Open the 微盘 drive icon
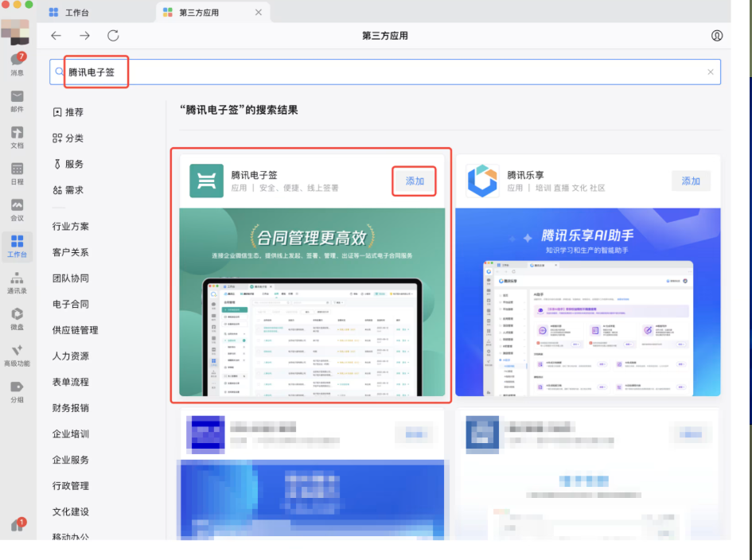Image resolution: width=752 pixels, height=560 pixels. (17, 318)
